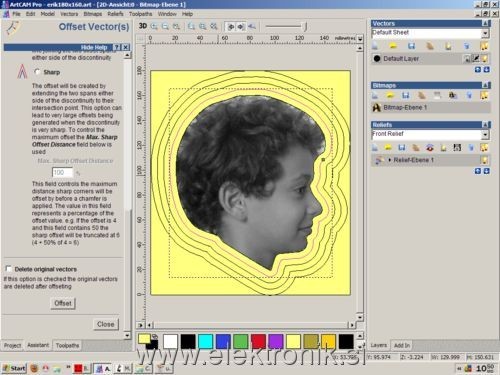Select Bitmap-Ebene 1 layer row
500x375 pixels.
click(431, 107)
